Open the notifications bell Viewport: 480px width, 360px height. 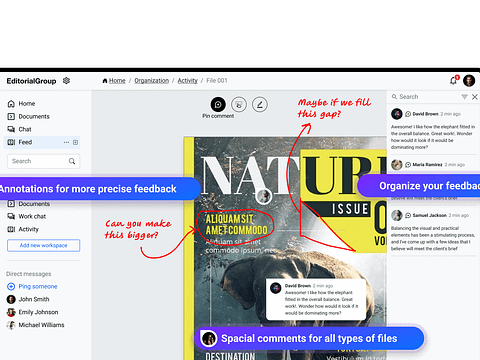(454, 80)
